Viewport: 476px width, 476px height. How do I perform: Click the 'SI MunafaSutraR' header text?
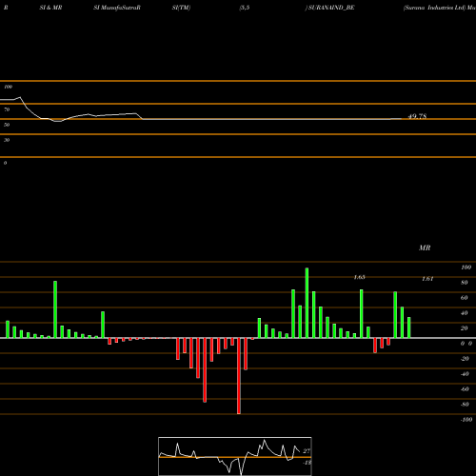(x=117, y=8)
